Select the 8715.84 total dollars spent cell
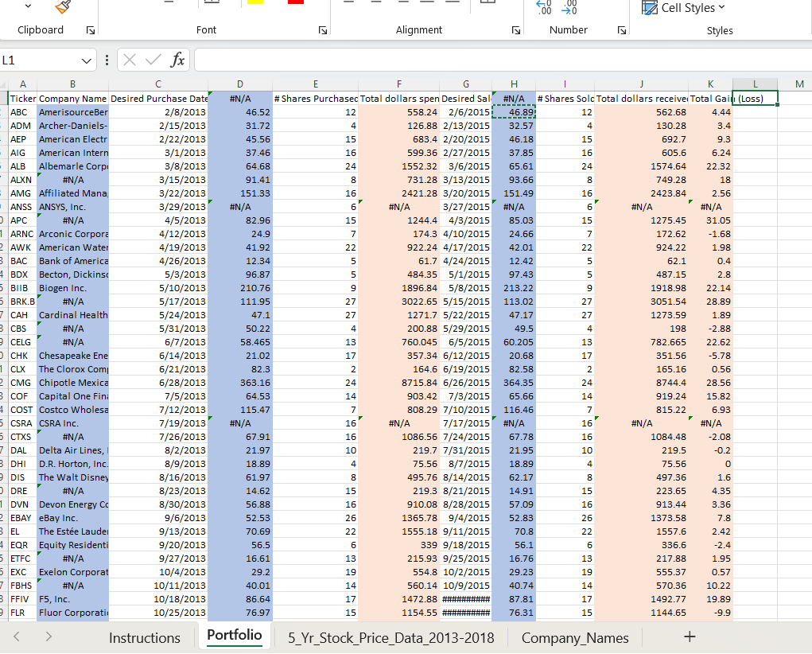This screenshot has width=812, height=654. point(398,383)
